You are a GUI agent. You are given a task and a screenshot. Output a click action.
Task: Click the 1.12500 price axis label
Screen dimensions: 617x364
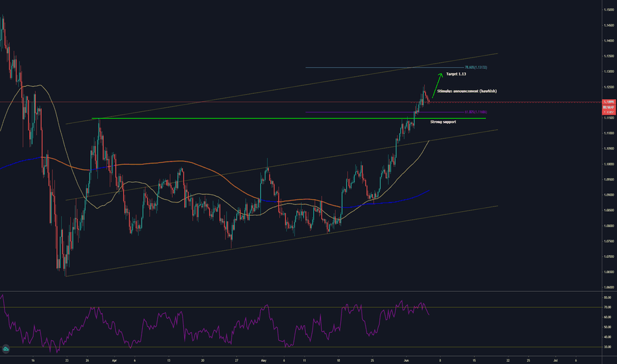point(609,87)
